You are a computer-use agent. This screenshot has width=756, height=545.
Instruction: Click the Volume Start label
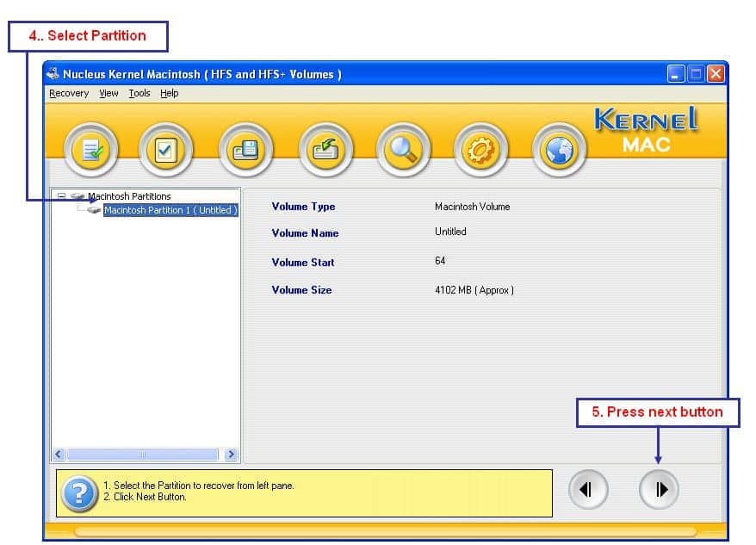point(303,263)
